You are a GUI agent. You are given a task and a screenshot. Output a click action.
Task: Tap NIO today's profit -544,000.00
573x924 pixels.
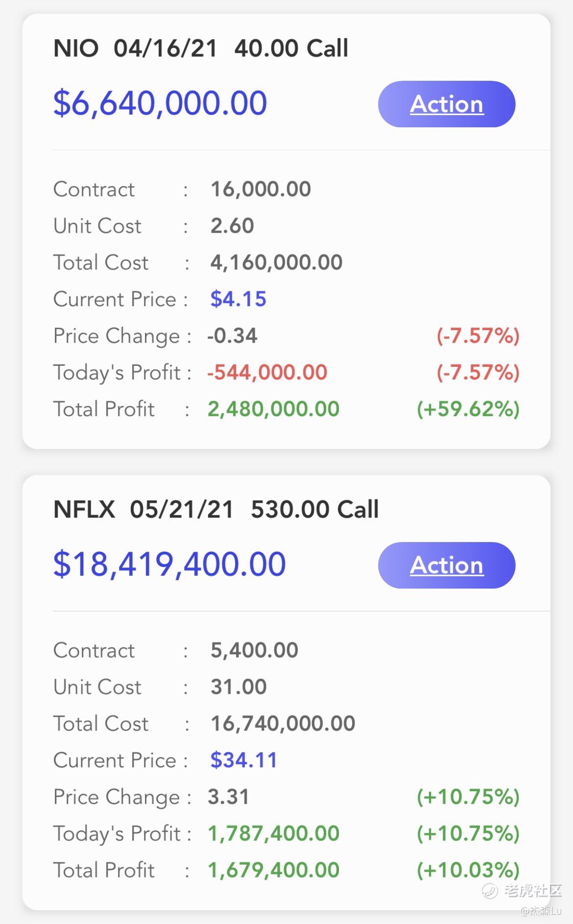click(267, 373)
